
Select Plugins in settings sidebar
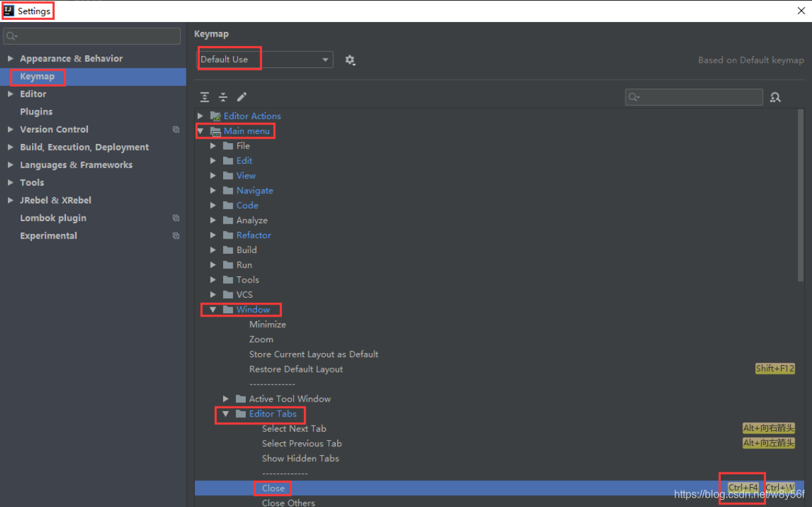(36, 112)
